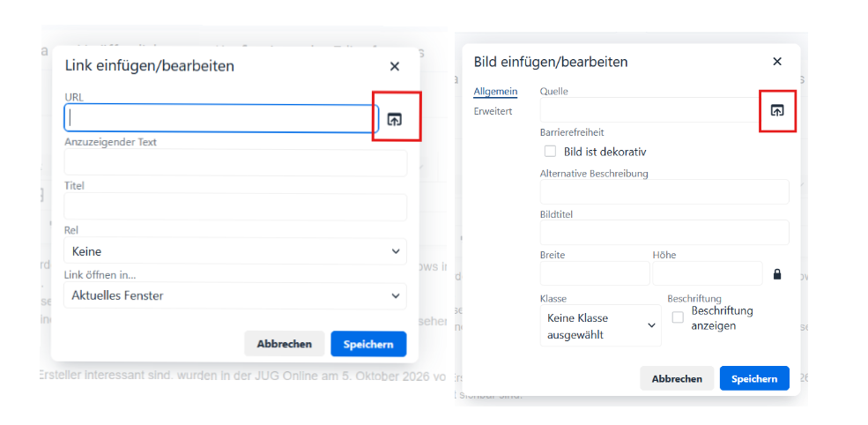Open the Rel dropdown showing Keine
Image resolution: width=868 pixels, height=425 pixels.
235,251
